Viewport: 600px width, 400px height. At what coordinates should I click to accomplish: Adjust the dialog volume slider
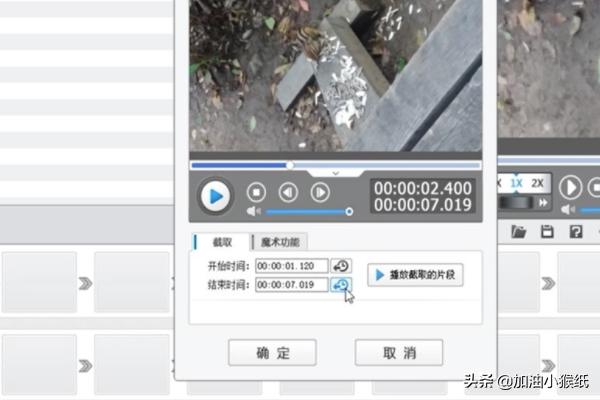[x=309, y=211]
